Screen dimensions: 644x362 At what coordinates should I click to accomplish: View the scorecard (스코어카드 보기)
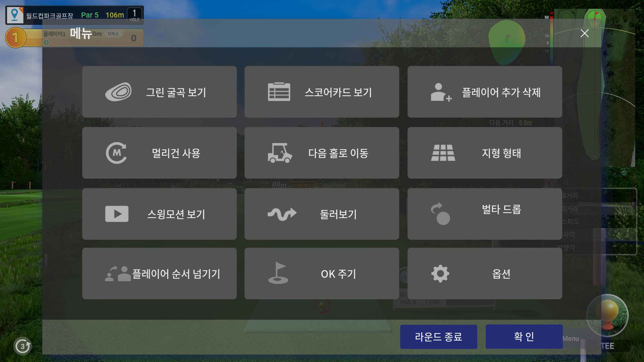pos(322,92)
